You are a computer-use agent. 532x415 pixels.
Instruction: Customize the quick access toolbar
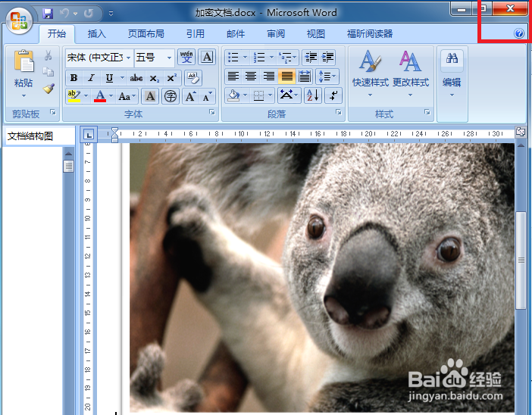pyautogui.click(x=111, y=14)
